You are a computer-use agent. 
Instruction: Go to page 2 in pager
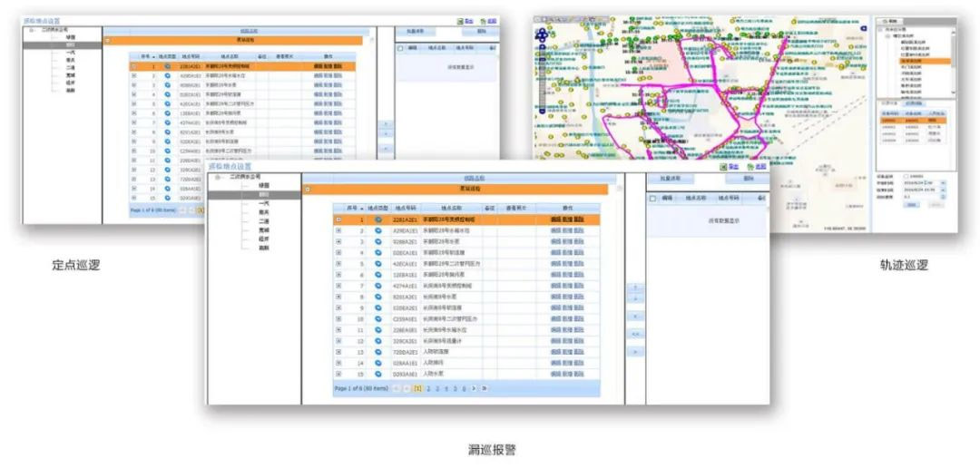(428, 388)
